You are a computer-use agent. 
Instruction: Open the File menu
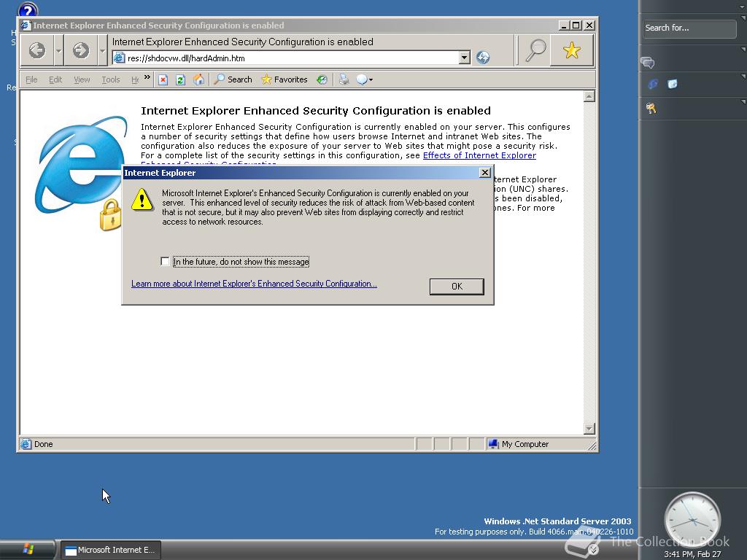point(31,79)
